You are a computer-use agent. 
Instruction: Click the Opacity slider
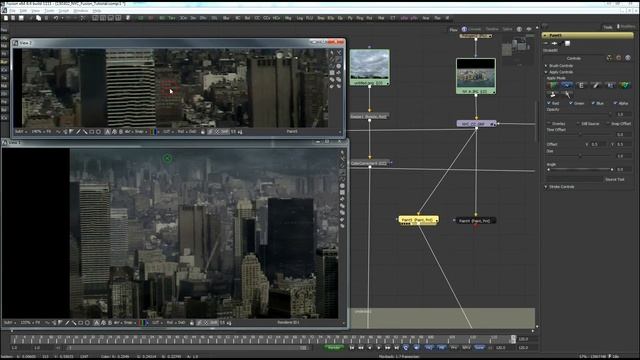(580, 114)
